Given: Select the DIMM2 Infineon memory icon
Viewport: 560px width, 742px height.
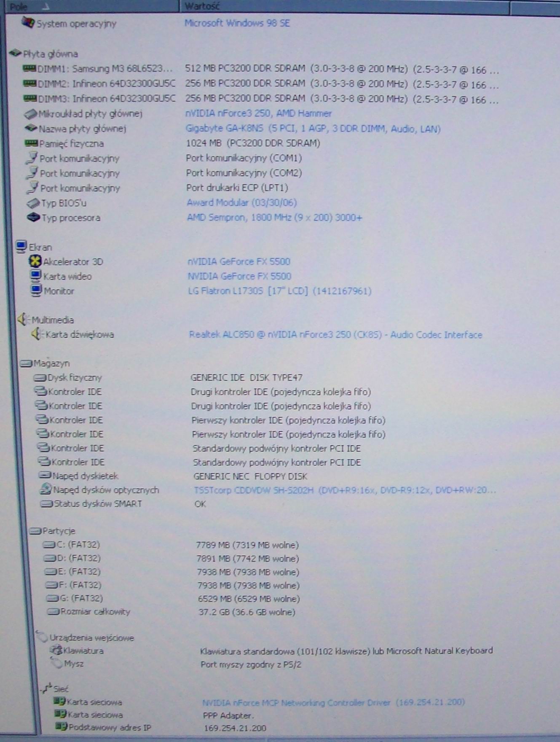Looking at the screenshot, I should pos(30,83).
